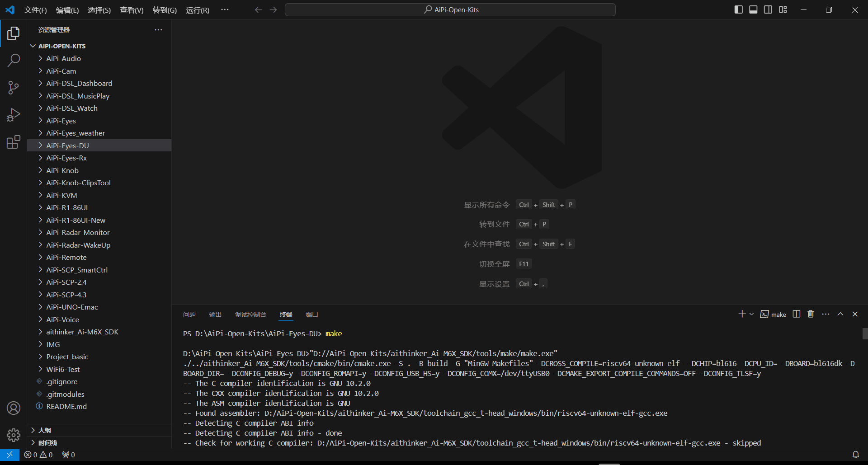Open the Accounts menu icon

(14, 408)
